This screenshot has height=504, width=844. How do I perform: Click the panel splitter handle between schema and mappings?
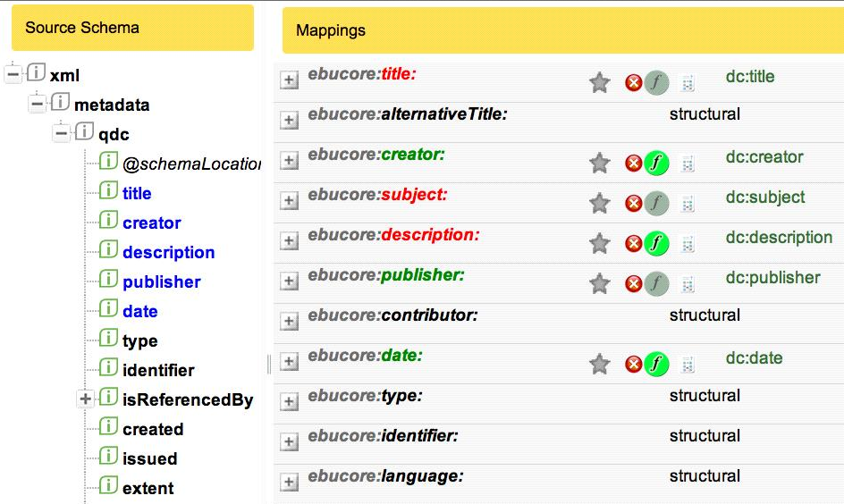click(268, 365)
